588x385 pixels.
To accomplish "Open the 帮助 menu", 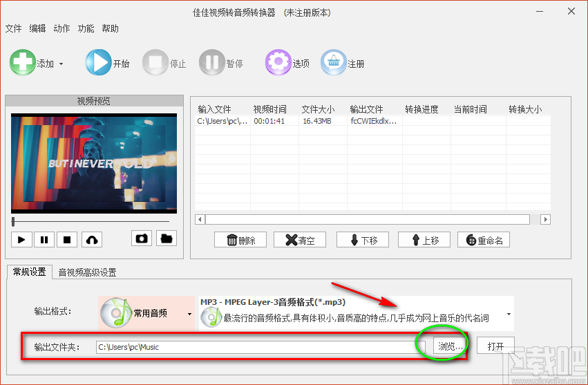I will tap(111, 28).
